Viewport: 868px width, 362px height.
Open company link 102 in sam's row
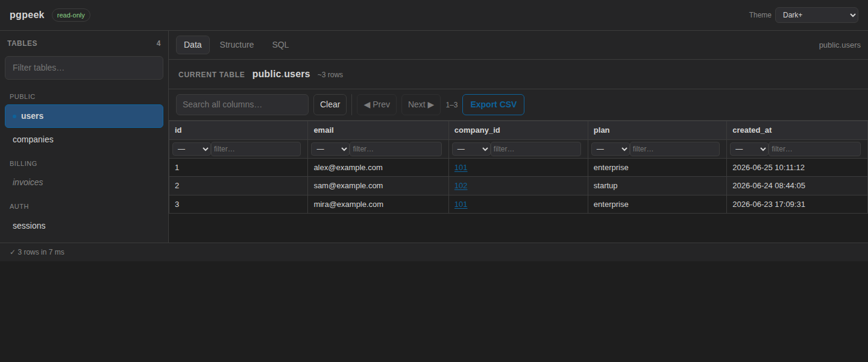pos(461,186)
